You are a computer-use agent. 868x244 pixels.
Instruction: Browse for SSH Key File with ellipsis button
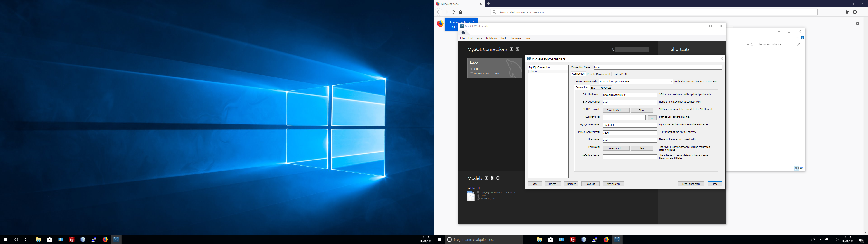tap(652, 118)
